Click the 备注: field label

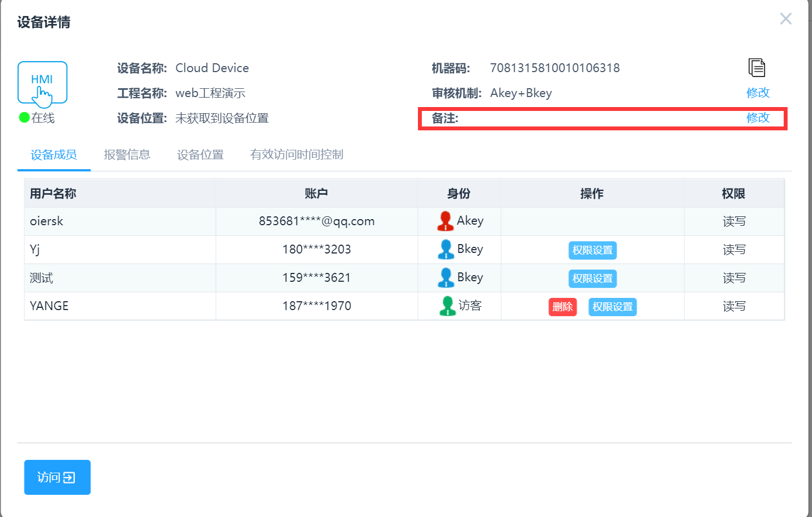[445, 118]
